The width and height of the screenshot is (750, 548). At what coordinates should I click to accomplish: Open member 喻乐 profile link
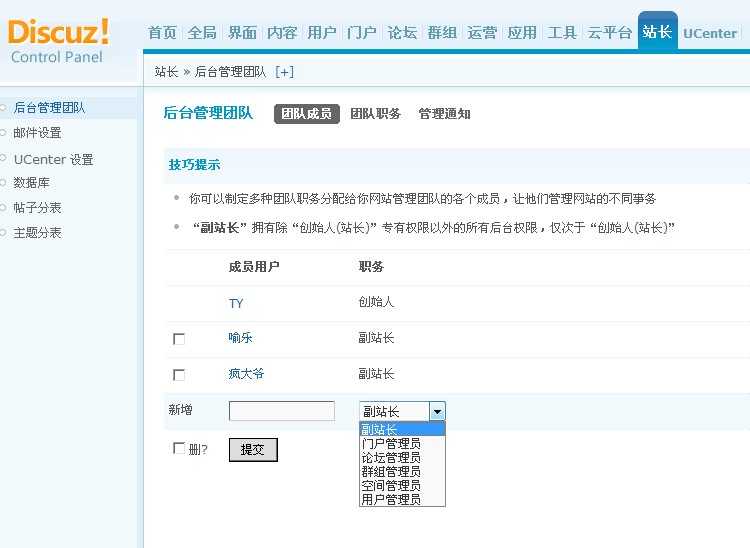click(x=240, y=338)
